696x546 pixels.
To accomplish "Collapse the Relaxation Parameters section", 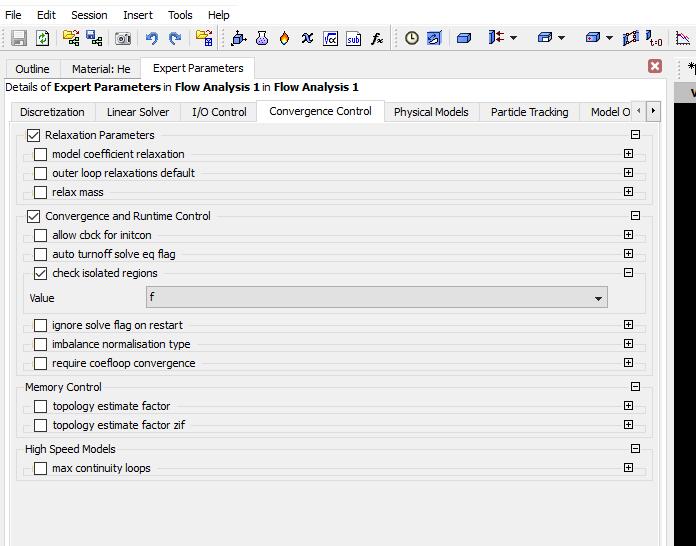I will pos(635,135).
